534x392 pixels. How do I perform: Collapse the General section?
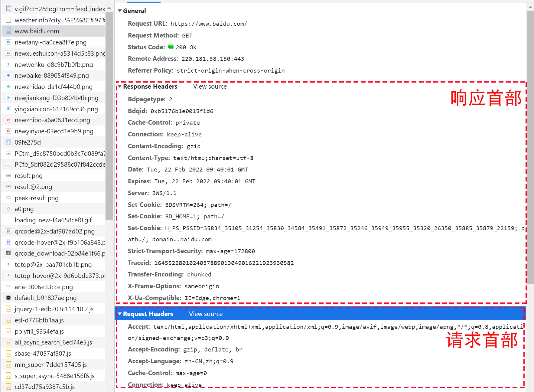click(x=120, y=11)
